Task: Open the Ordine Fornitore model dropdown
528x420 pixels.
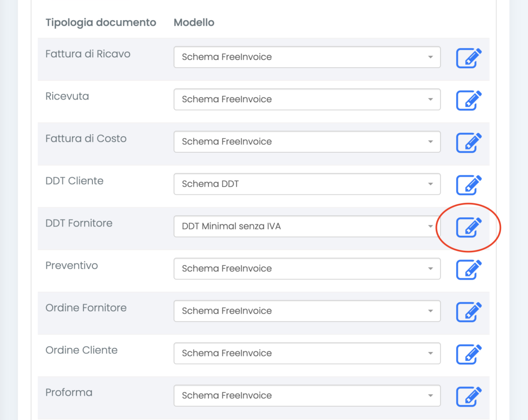Action: click(307, 311)
